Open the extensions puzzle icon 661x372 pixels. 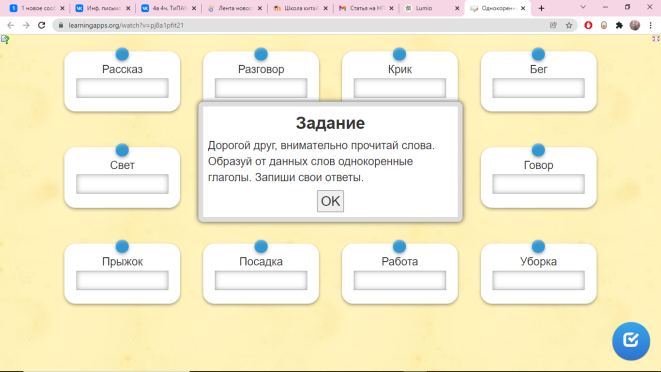(x=619, y=25)
